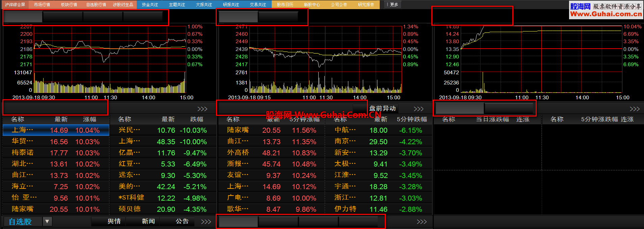This screenshot has width=644, height=229.
Task: Open the 沪深综合屏 tab
Action: pyautogui.click(x=15, y=5)
